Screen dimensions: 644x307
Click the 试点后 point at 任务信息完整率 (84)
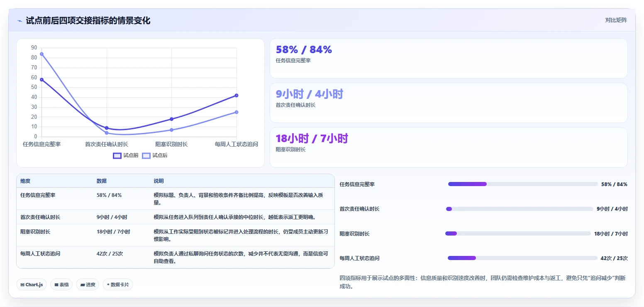(41, 54)
